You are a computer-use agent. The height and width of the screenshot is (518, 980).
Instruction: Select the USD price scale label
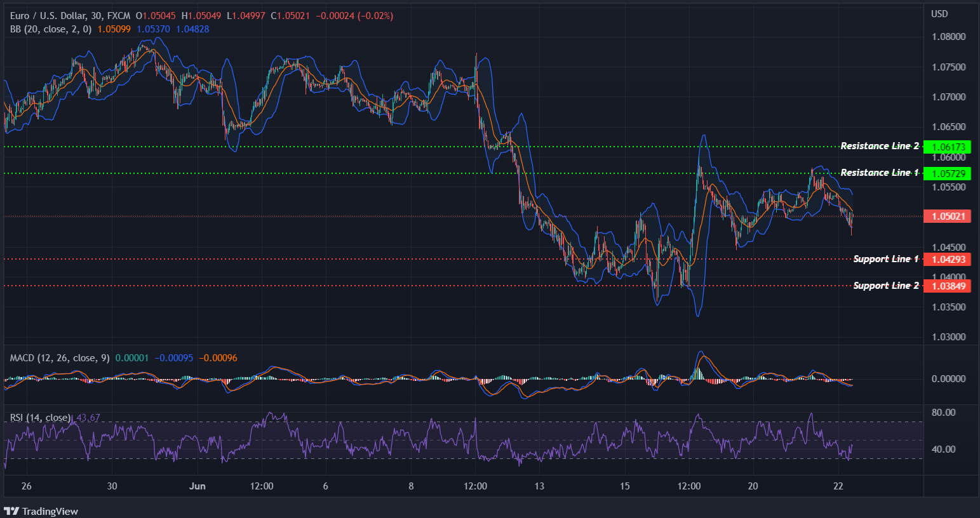(x=938, y=13)
